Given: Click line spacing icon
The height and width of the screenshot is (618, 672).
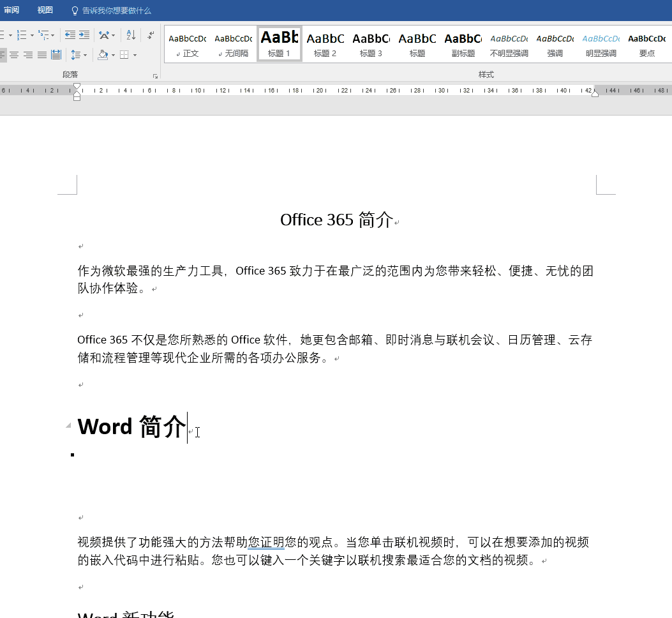Looking at the screenshot, I should (75, 55).
